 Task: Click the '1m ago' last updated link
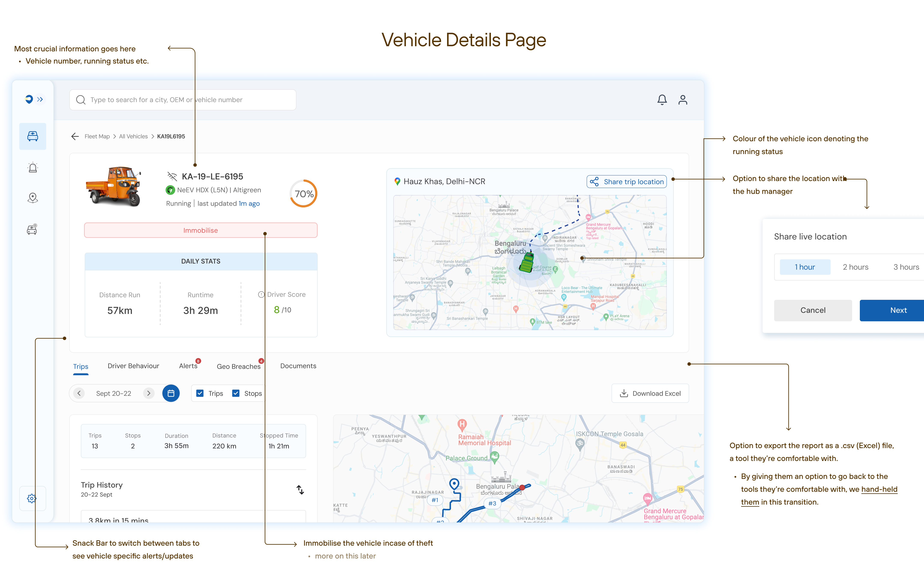[x=249, y=204]
